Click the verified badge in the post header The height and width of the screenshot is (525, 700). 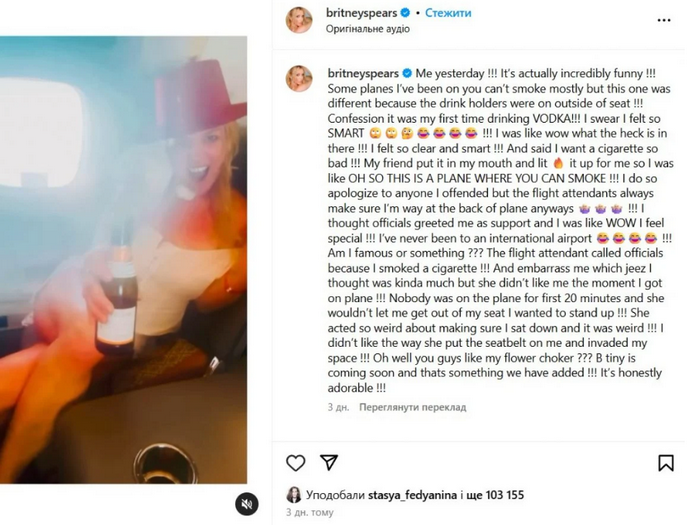[405, 13]
